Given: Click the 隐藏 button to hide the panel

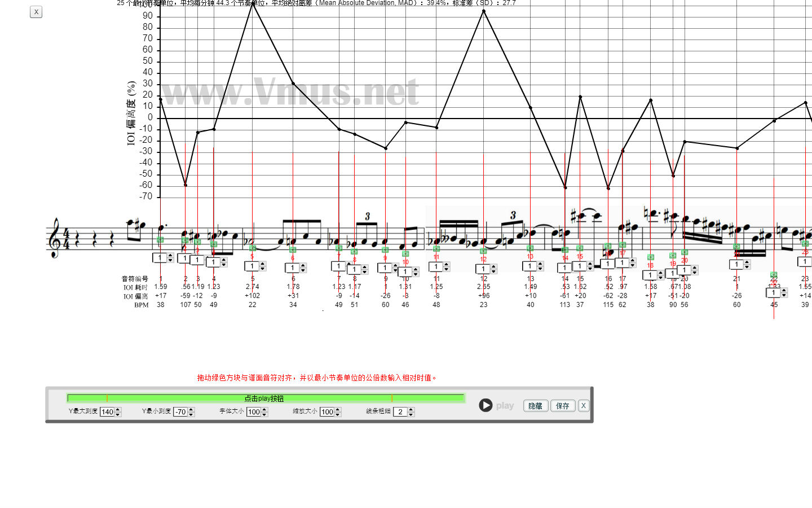Looking at the screenshot, I should click(535, 406).
